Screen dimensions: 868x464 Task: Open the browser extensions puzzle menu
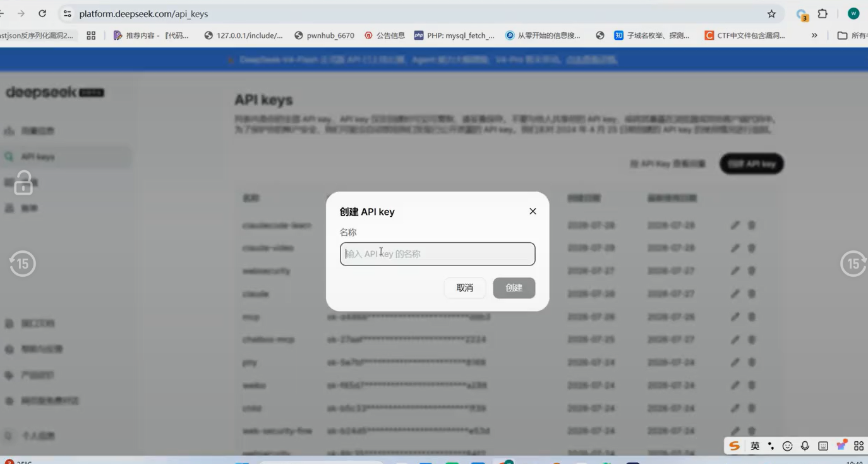click(x=823, y=13)
